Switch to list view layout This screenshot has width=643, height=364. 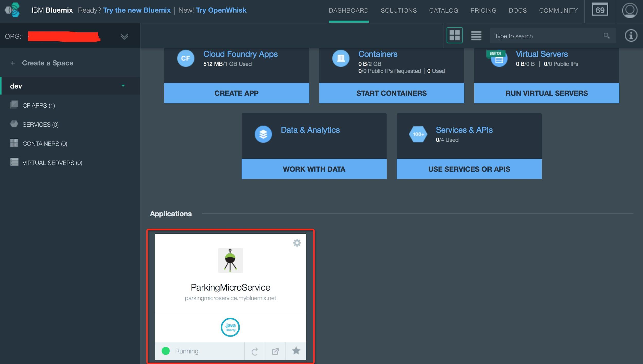click(x=476, y=35)
